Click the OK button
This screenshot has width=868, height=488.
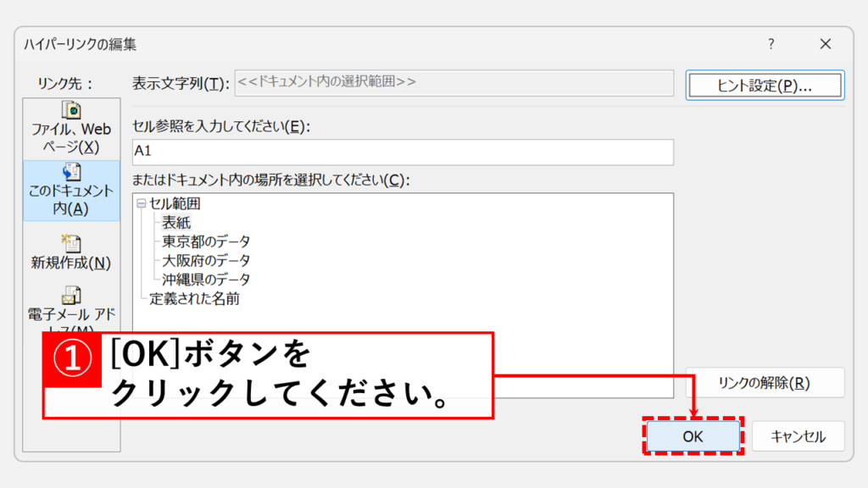click(693, 436)
